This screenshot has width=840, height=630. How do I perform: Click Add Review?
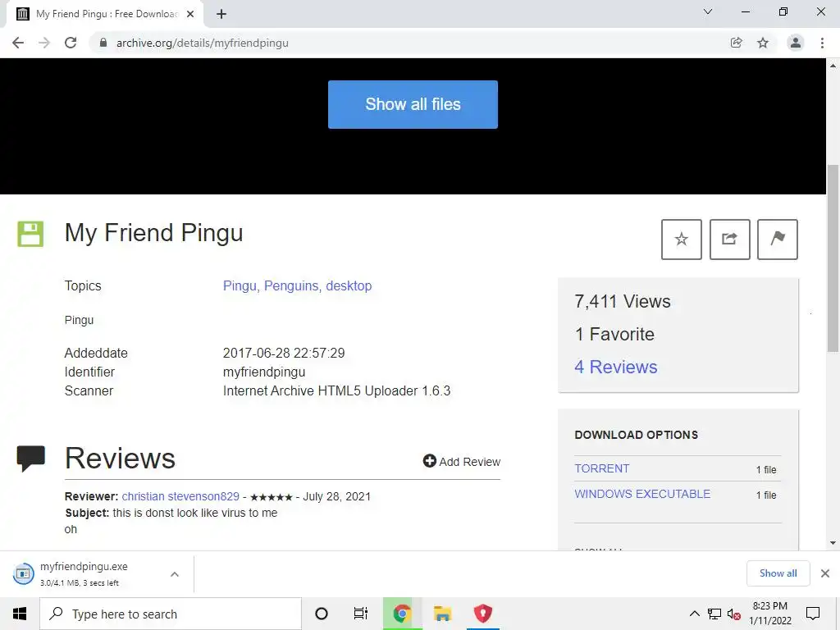(x=461, y=461)
